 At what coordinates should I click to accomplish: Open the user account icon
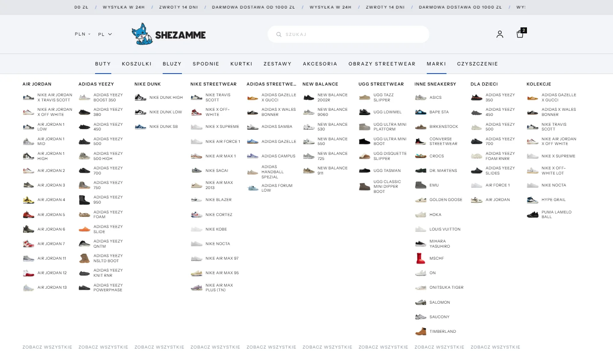click(500, 34)
